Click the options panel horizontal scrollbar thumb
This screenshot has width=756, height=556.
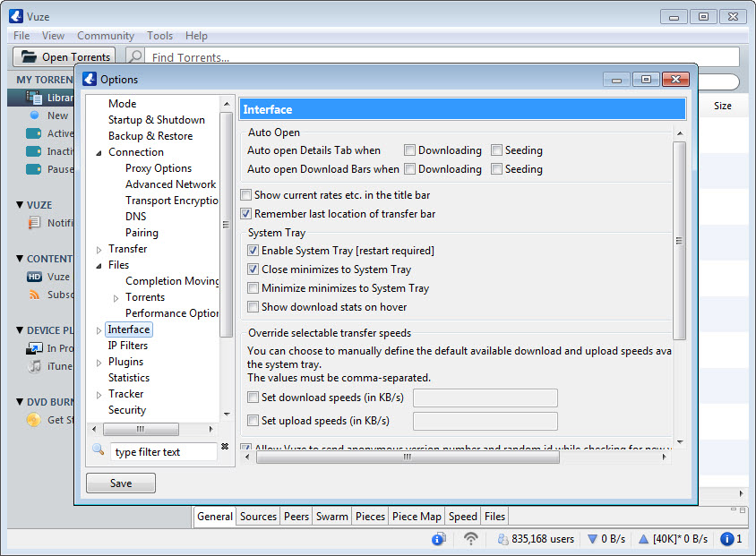pyautogui.click(x=408, y=457)
